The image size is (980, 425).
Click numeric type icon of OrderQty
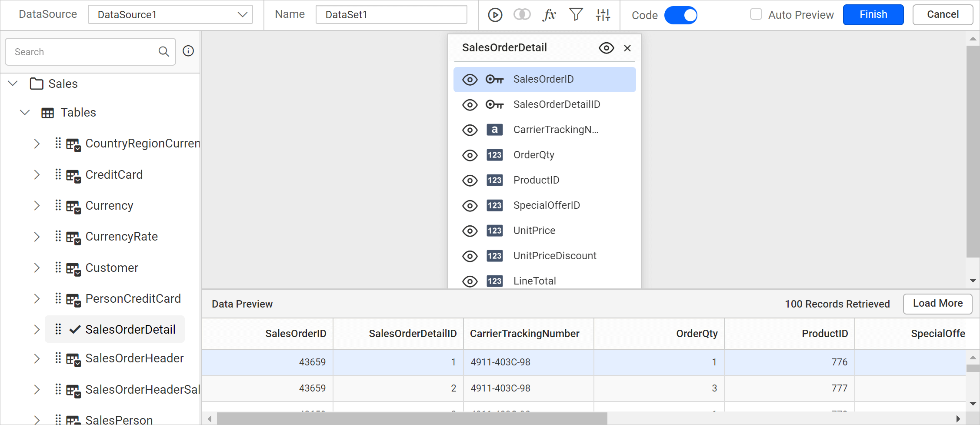[x=495, y=155]
